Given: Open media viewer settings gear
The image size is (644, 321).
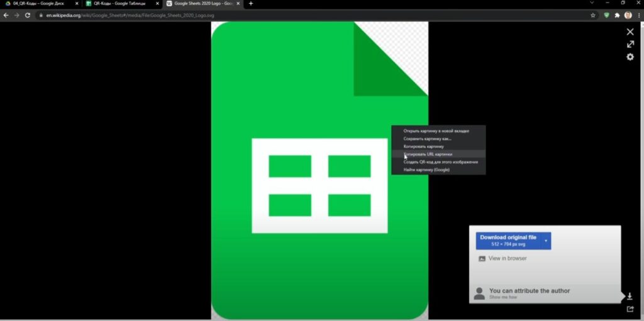Looking at the screenshot, I should click(630, 57).
